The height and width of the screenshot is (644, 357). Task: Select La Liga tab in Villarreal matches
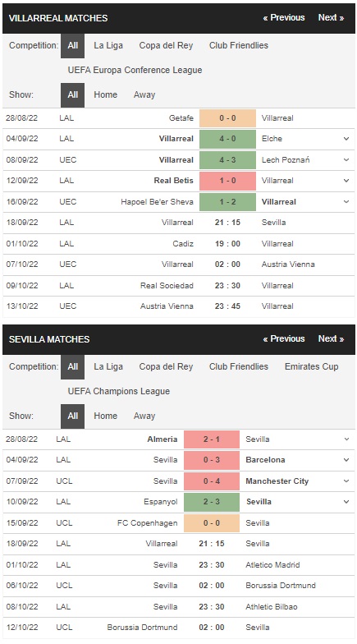click(x=108, y=46)
